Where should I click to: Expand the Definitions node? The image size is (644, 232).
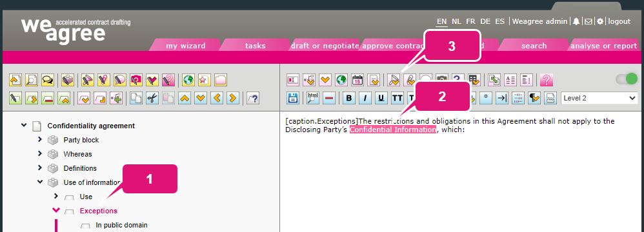point(40,168)
